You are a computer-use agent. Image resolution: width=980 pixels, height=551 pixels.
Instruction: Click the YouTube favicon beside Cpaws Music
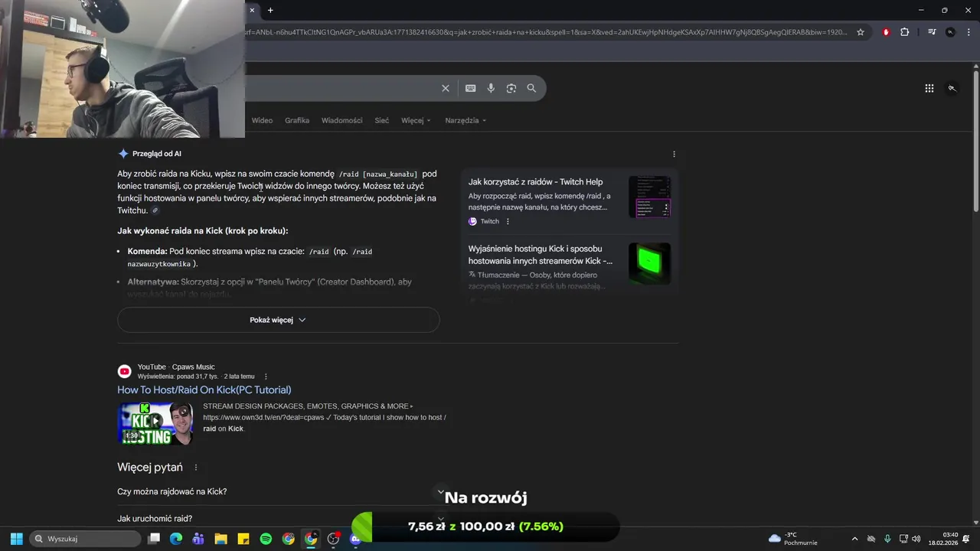click(x=124, y=371)
